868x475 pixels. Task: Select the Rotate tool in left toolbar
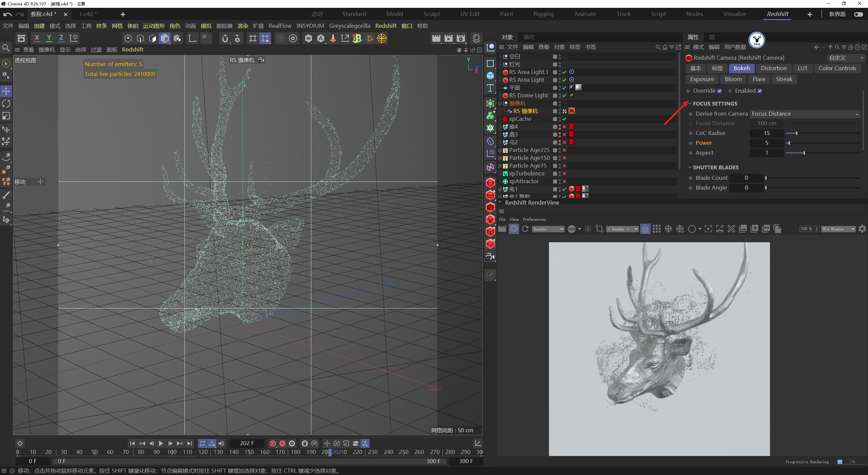point(6,103)
